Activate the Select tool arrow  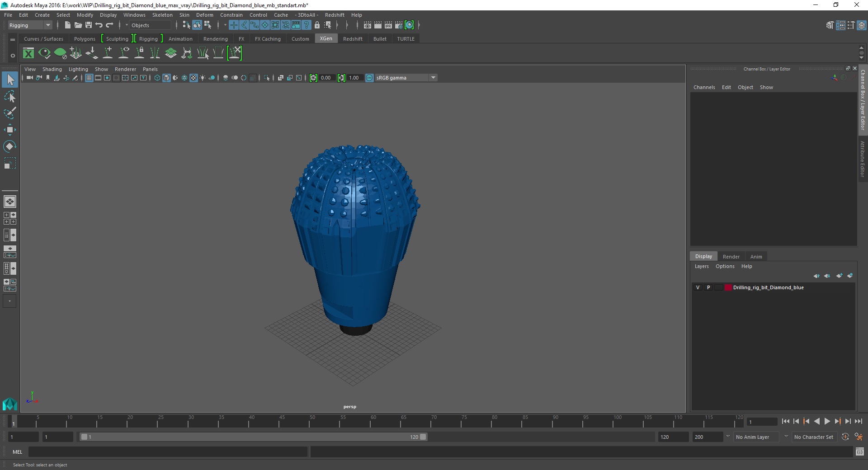point(9,80)
